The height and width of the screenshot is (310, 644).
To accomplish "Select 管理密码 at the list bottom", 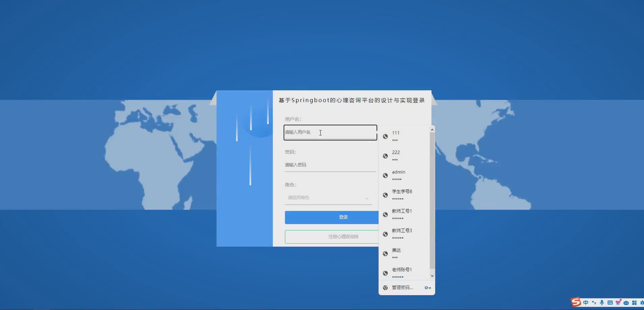I will click(x=402, y=287).
